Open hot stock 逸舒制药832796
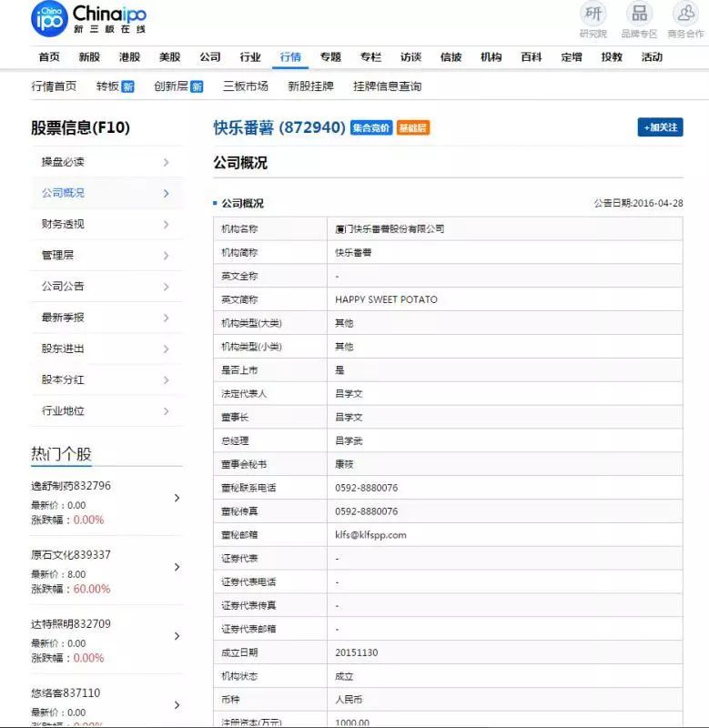This screenshot has width=709, height=728. point(71,486)
